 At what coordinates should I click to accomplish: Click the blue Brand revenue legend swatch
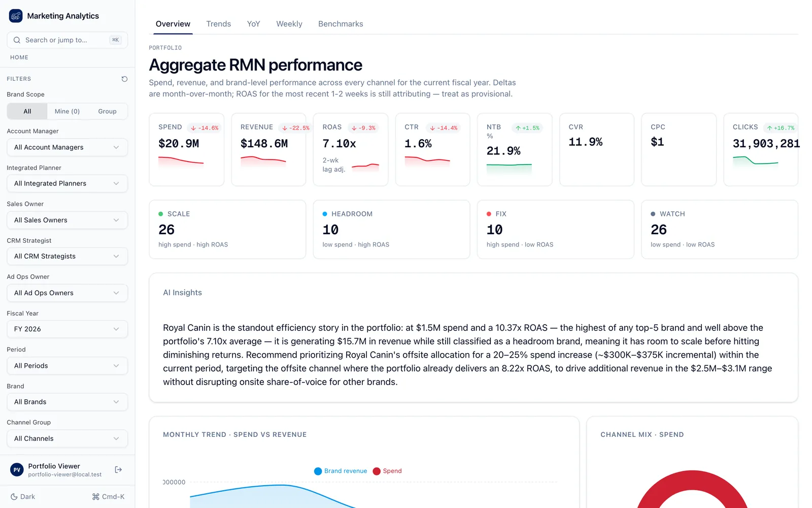tap(318, 471)
